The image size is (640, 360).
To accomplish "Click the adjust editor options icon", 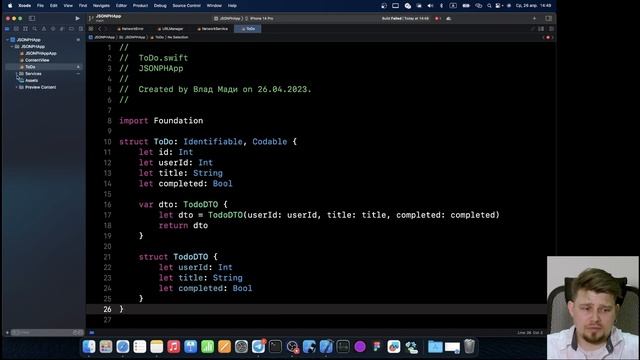I will tap(541, 29).
